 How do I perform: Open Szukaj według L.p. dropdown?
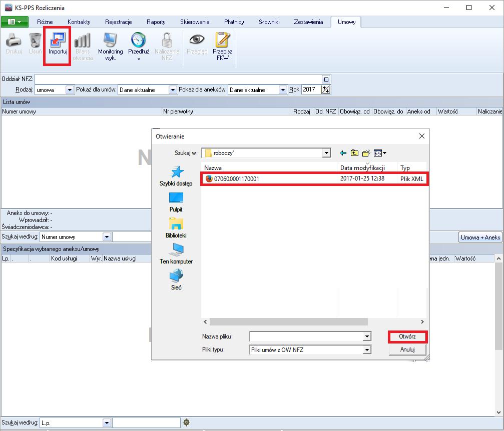(x=107, y=422)
